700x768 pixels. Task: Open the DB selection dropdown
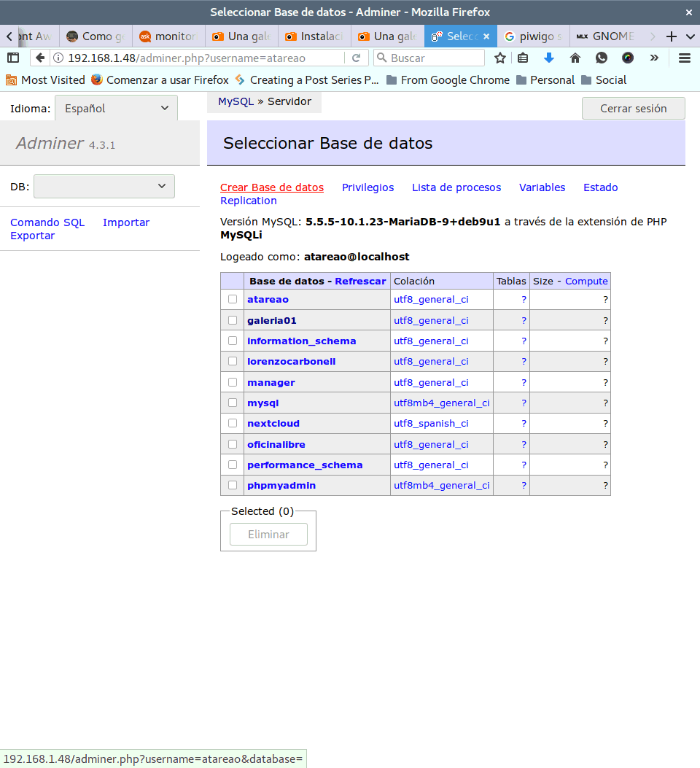[104, 186]
